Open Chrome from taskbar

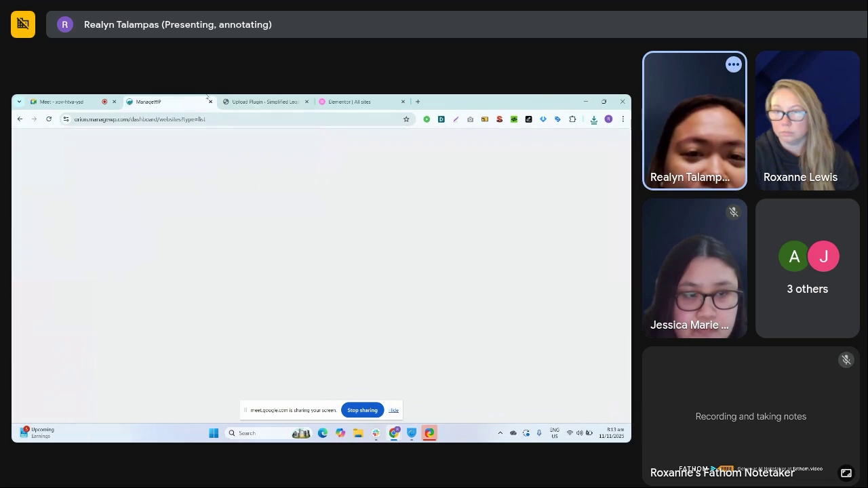[393, 433]
